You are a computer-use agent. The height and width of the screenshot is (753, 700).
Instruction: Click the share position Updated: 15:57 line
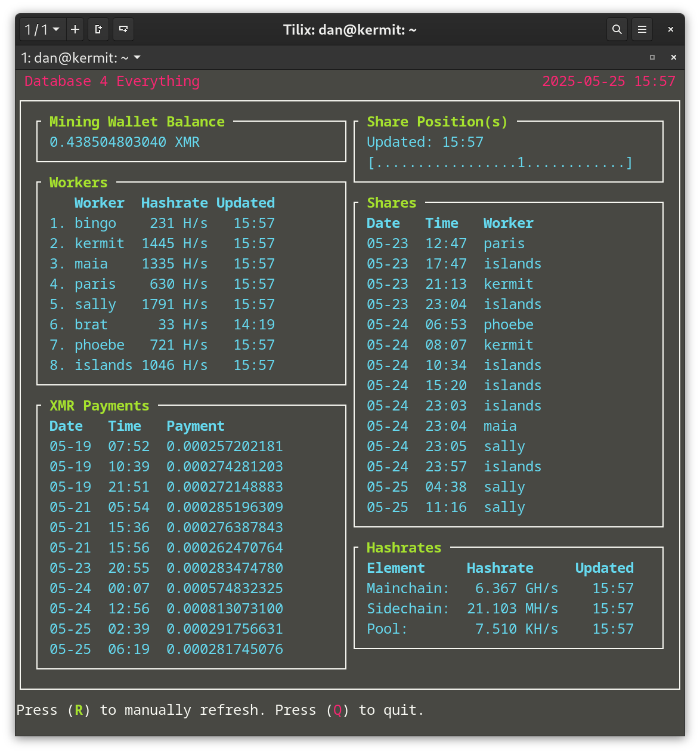(425, 142)
